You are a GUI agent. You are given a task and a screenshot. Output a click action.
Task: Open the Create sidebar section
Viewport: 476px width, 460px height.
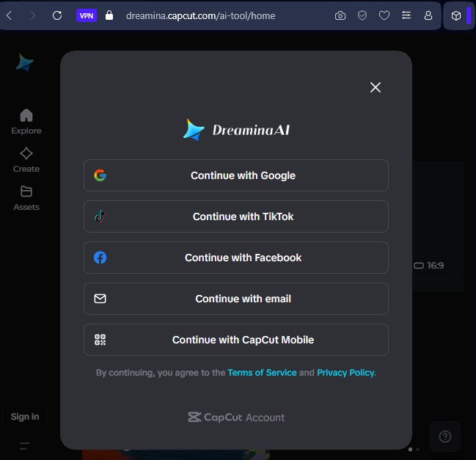click(26, 159)
